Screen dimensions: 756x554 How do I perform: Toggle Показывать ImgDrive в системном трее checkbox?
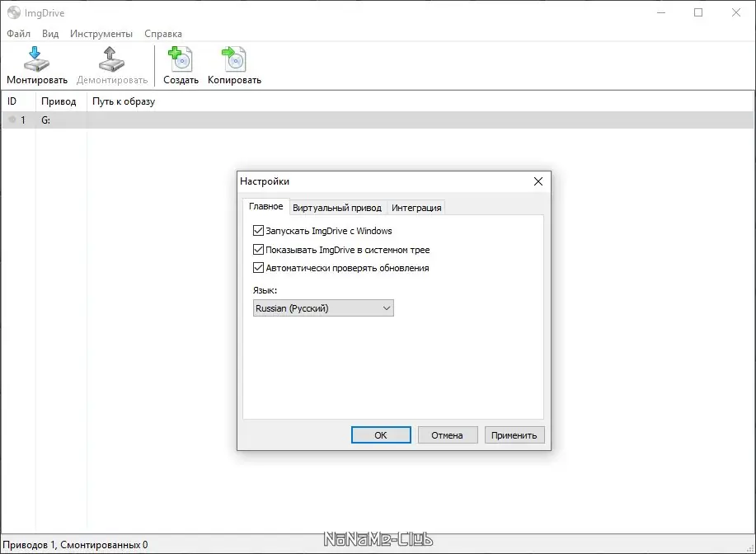[x=258, y=249]
